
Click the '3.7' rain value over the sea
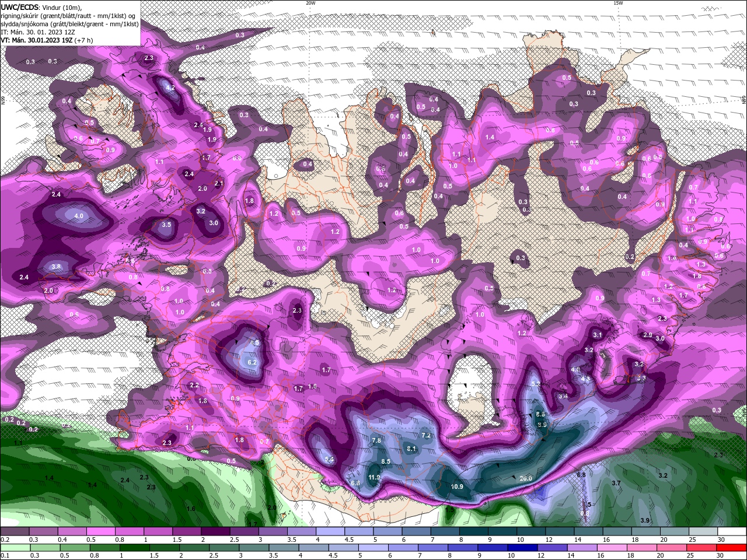click(616, 483)
